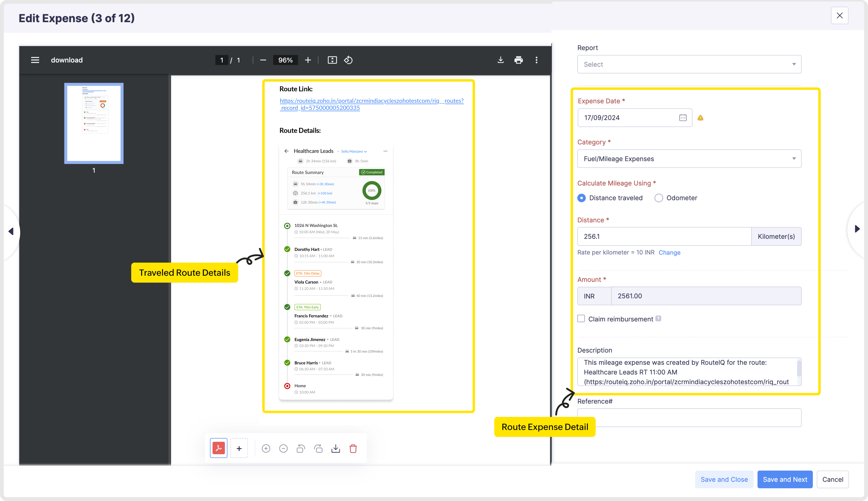This screenshot has height=501, width=868.
Task: Click the Rate per kilometer = 10 INR text
Action: [x=616, y=253]
